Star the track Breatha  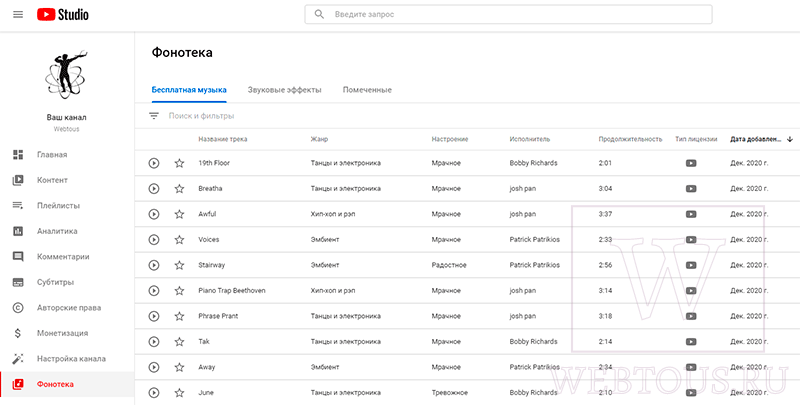pos(179,189)
